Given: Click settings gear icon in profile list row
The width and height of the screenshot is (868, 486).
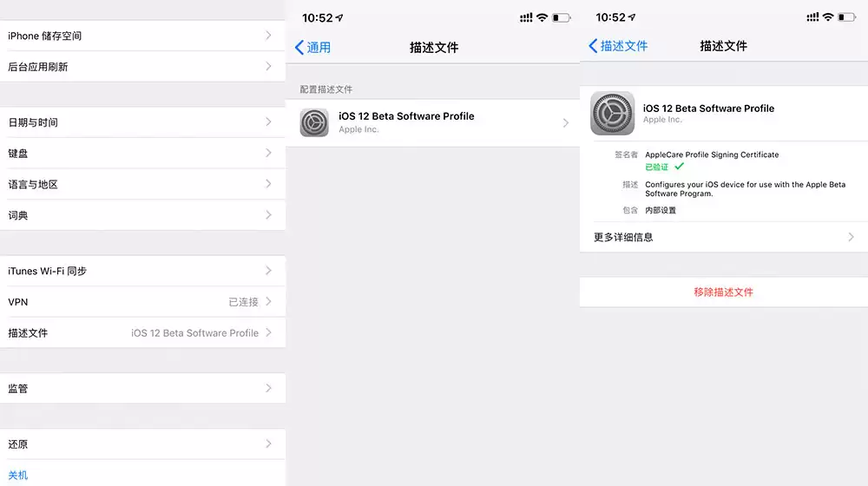Looking at the screenshot, I should (314, 122).
